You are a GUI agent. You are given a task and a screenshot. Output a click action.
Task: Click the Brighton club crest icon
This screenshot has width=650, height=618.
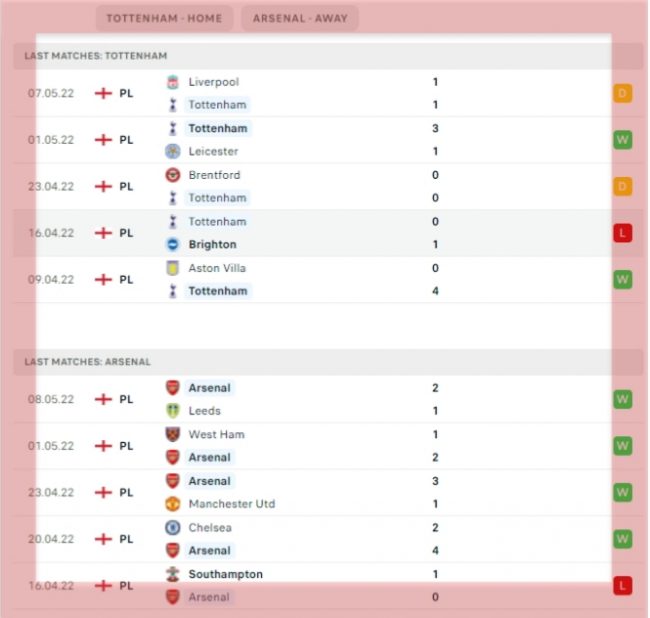coord(173,244)
